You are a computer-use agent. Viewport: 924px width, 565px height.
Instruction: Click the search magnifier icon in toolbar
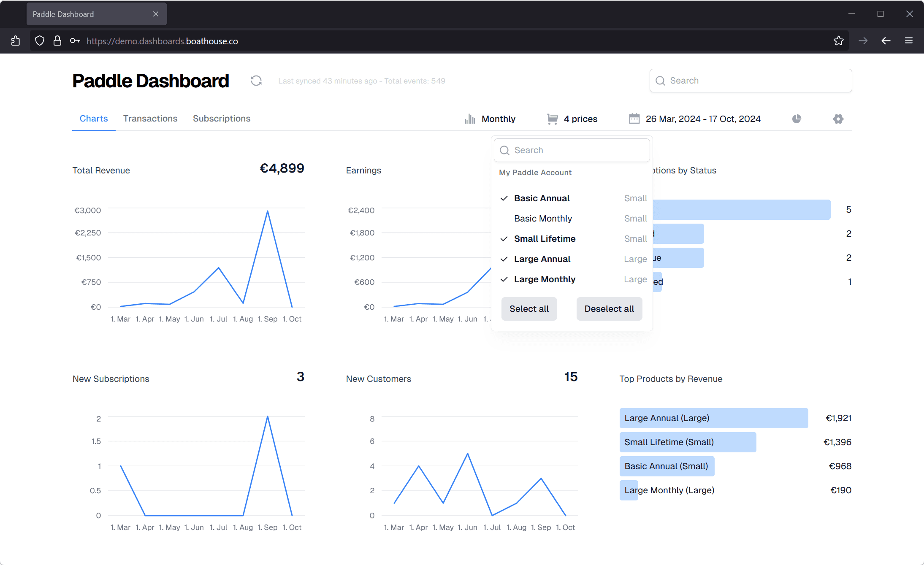pyautogui.click(x=661, y=81)
